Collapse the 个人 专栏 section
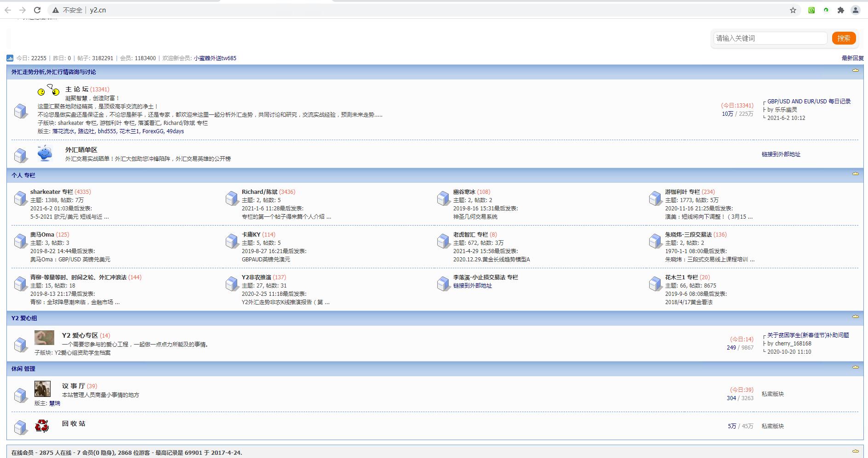Screen dimensions: 868x458 coord(856,174)
